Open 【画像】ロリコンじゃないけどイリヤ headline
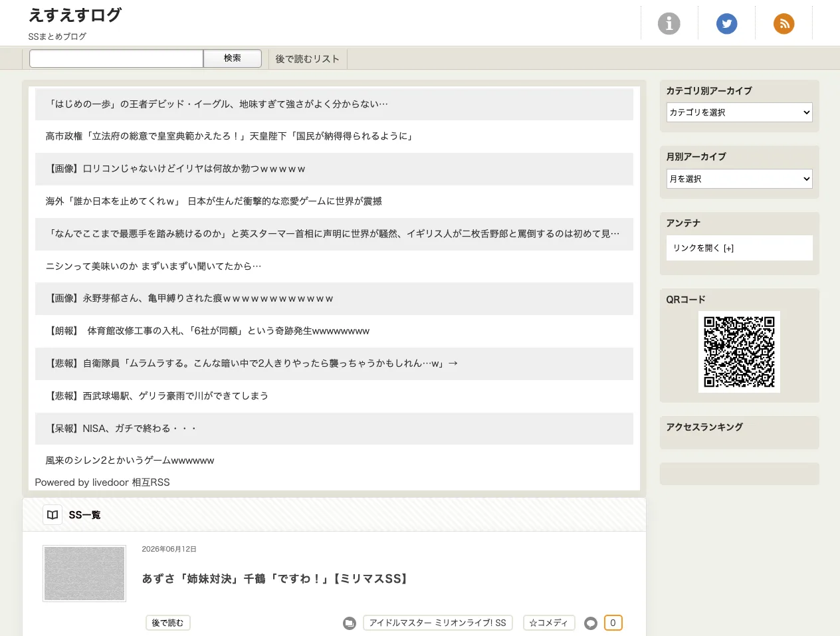840x636 pixels. 175,169
